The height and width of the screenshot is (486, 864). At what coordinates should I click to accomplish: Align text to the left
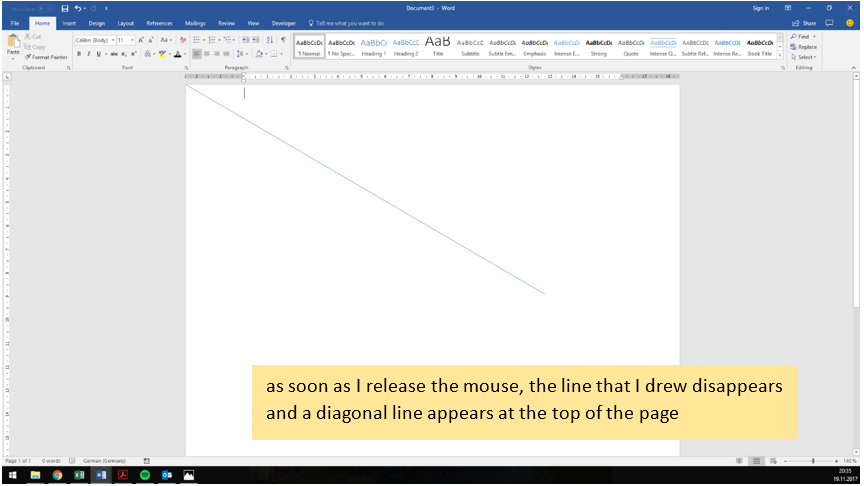(x=197, y=54)
